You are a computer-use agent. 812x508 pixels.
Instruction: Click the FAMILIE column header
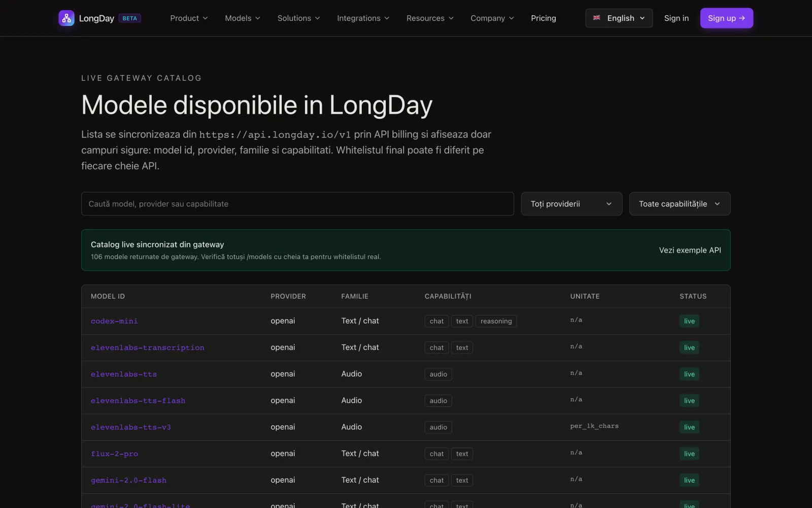[355, 296]
